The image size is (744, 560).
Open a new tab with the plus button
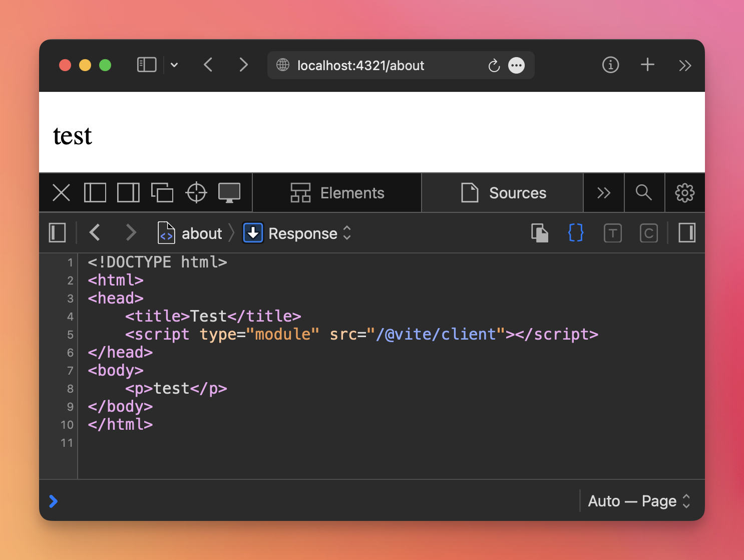coord(647,65)
